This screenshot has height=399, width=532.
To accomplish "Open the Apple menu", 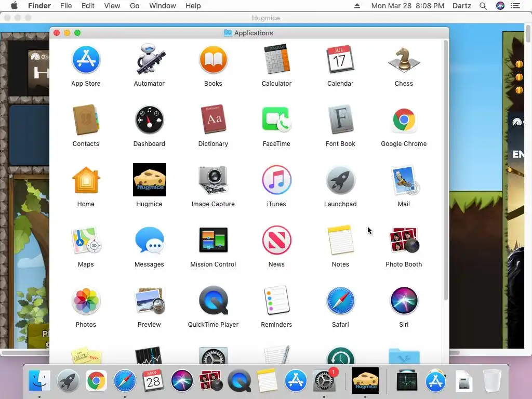I will pos(14,6).
